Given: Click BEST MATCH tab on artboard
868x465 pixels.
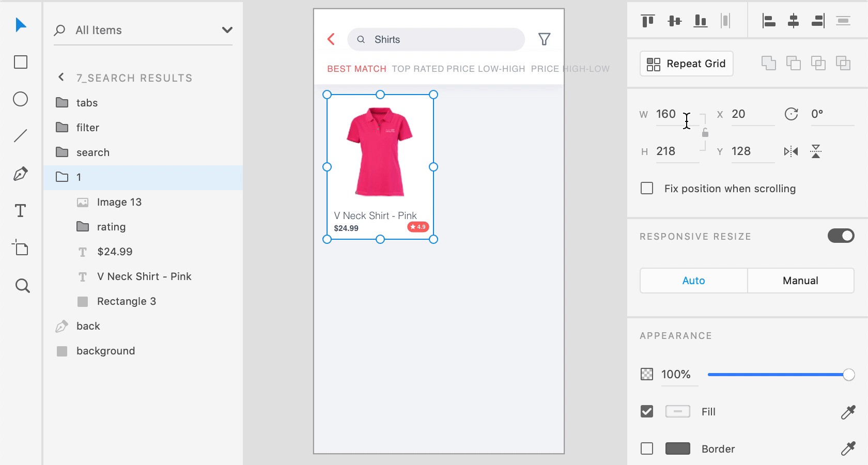Looking at the screenshot, I should coord(357,69).
